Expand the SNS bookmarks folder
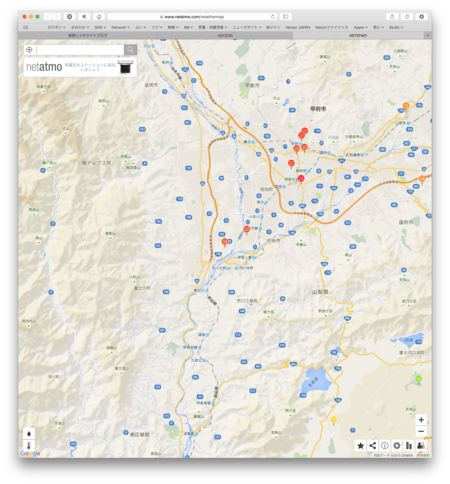 (100, 27)
